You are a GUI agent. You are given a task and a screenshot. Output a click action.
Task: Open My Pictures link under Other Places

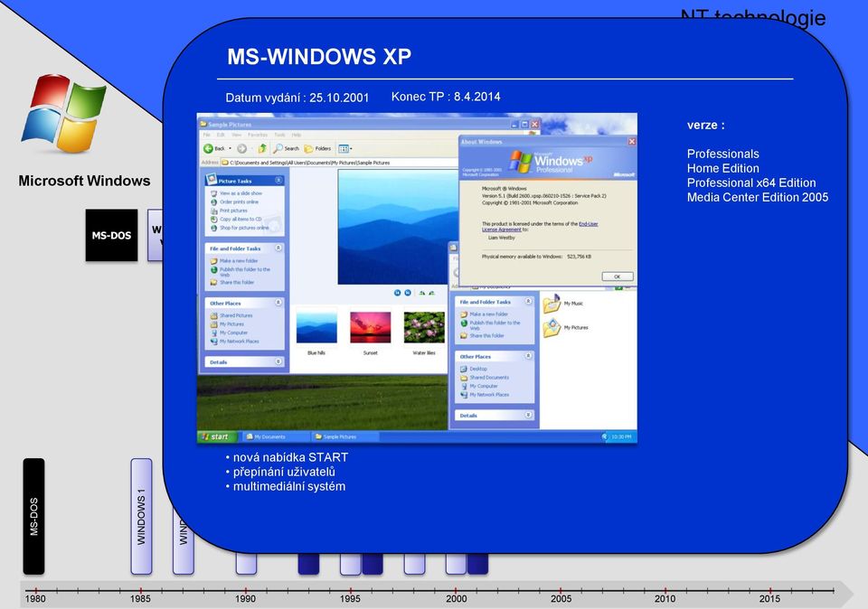231,324
